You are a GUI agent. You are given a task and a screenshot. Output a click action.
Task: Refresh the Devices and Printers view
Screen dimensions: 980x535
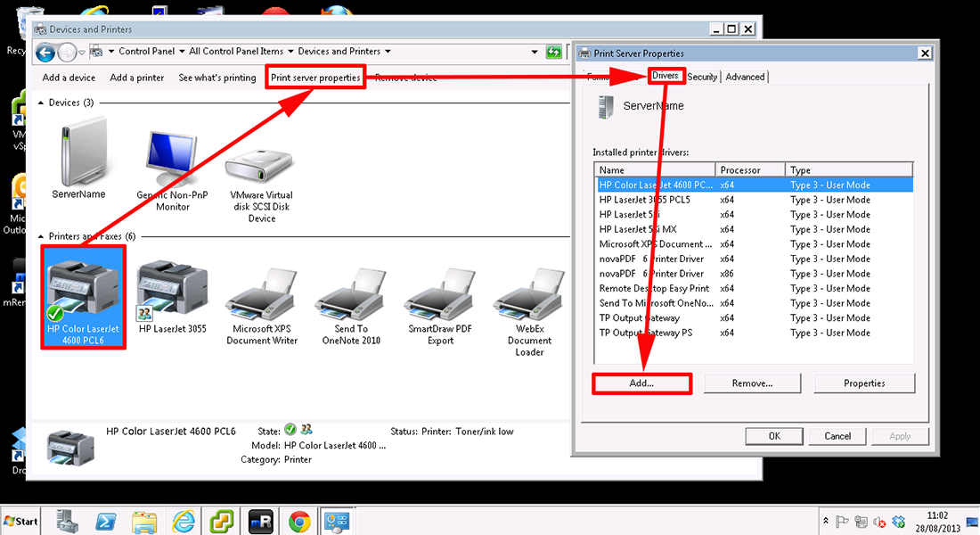pos(554,52)
